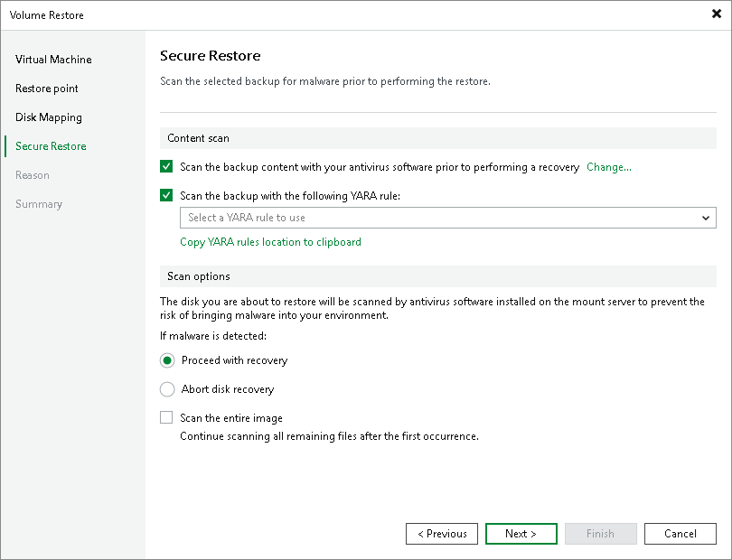Click the YARA rule dropdown chevron arrow
Image resolution: width=732 pixels, height=560 pixels.
coord(705,218)
